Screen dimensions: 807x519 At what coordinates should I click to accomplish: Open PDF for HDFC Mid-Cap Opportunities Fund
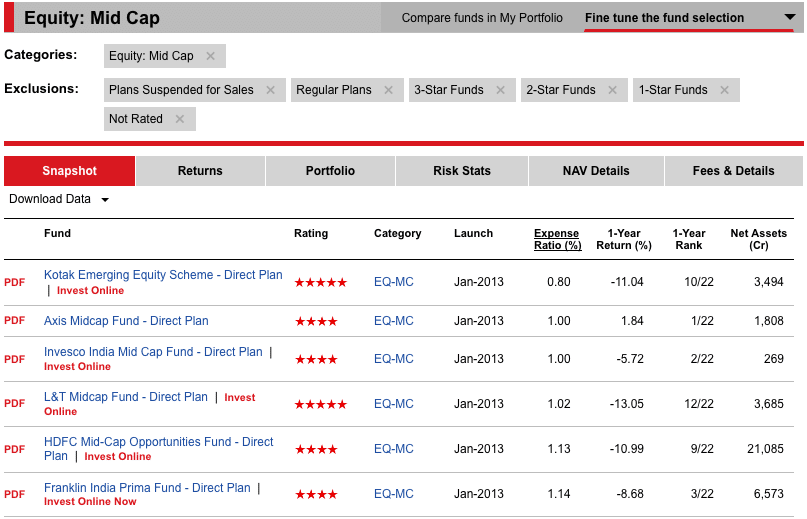14,449
